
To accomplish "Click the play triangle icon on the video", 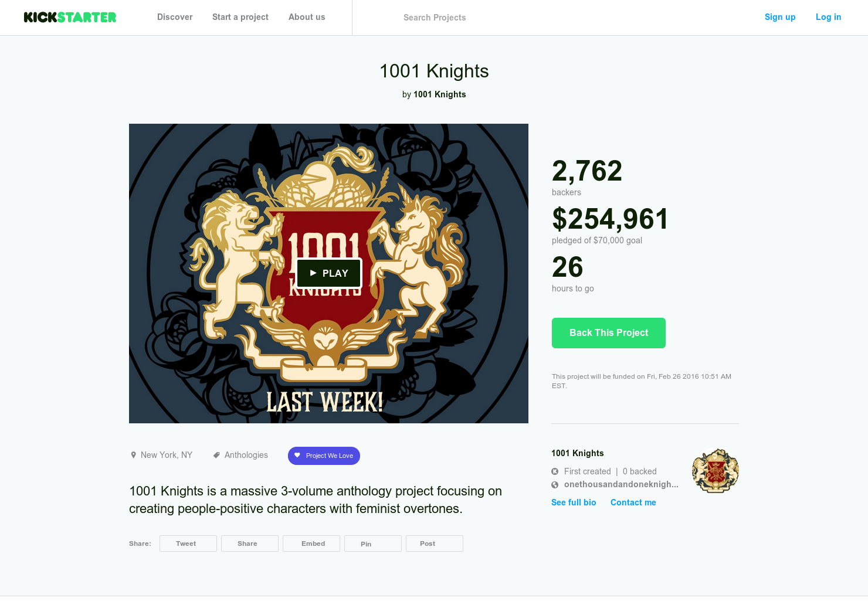I will pyautogui.click(x=313, y=273).
